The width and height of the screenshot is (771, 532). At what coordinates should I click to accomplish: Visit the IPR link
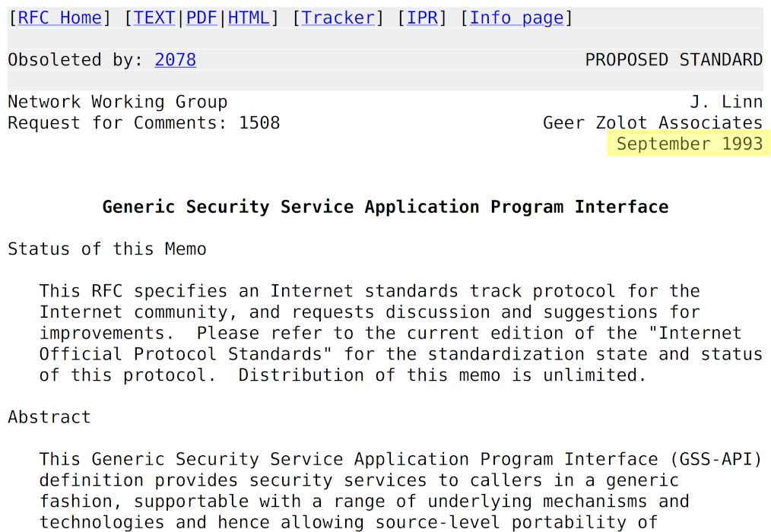click(x=422, y=18)
